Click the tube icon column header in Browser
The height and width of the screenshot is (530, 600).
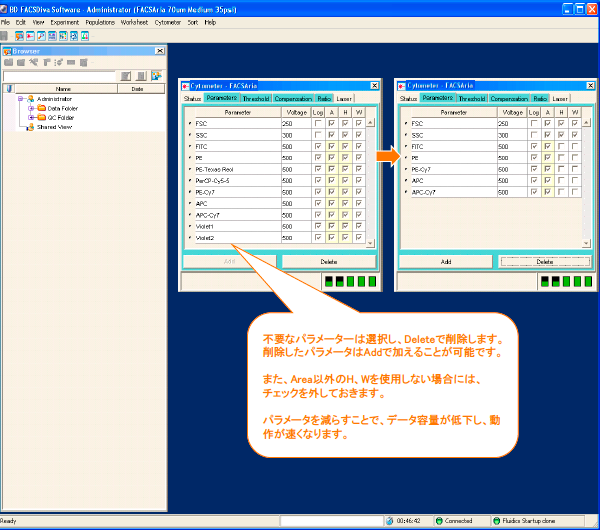10,89
